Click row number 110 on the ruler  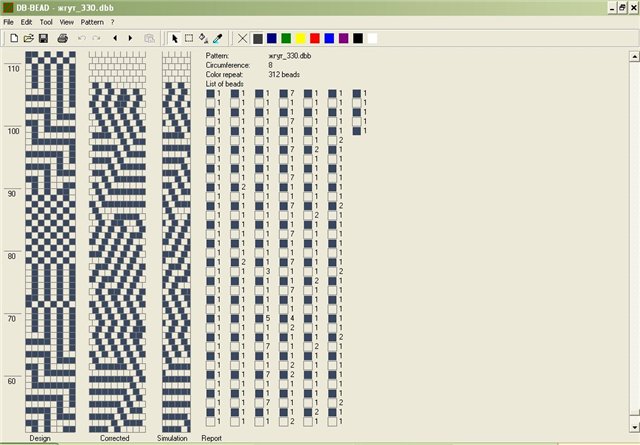13,69
